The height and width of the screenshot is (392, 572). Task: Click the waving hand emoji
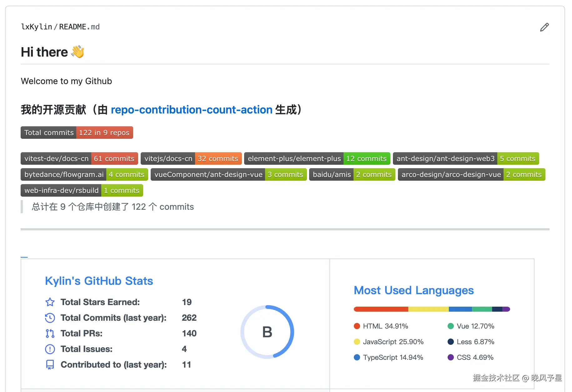[78, 52]
